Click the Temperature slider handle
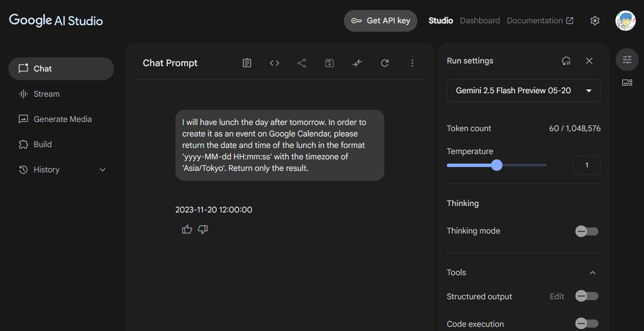The width and height of the screenshot is (644, 331). [x=496, y=165]
